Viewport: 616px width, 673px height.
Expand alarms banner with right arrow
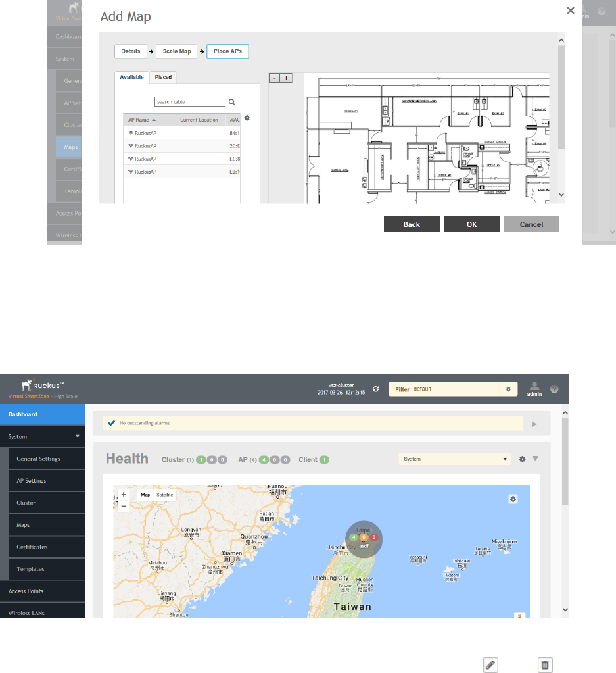point(534,424)
